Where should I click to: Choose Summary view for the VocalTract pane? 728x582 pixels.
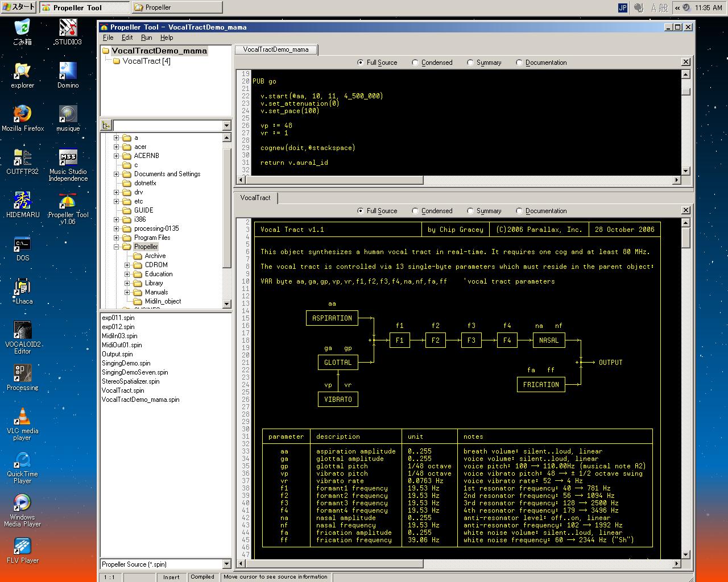[x=470, y=211]
